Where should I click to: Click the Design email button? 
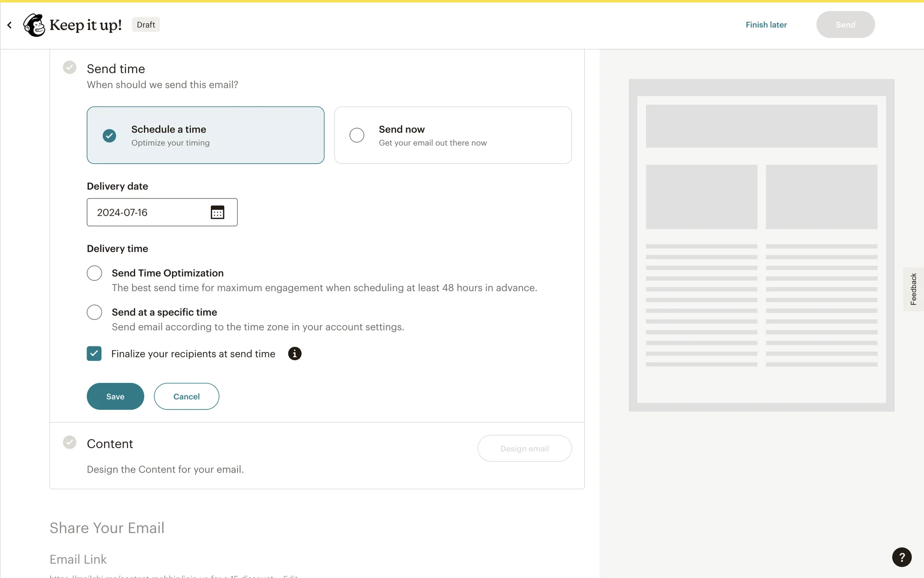coord(524,448)
